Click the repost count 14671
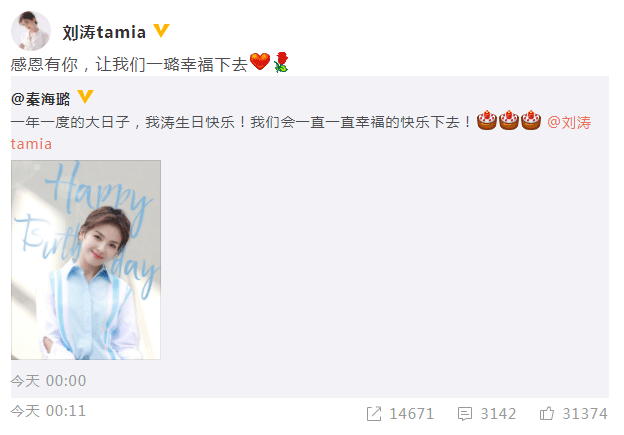624x435 pixels. [411, 414]
